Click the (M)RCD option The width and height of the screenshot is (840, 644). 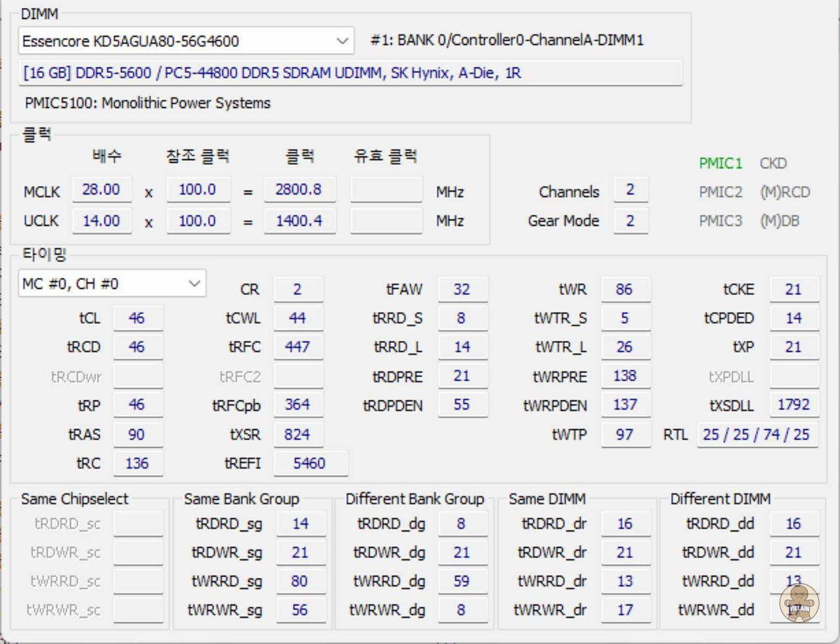pyautogui.click(x=785, y=193)
